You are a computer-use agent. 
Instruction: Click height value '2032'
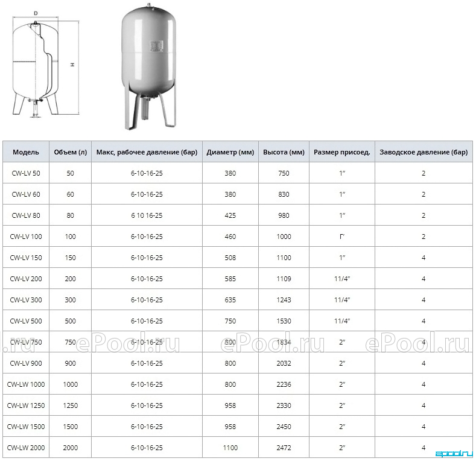(284, 363)
